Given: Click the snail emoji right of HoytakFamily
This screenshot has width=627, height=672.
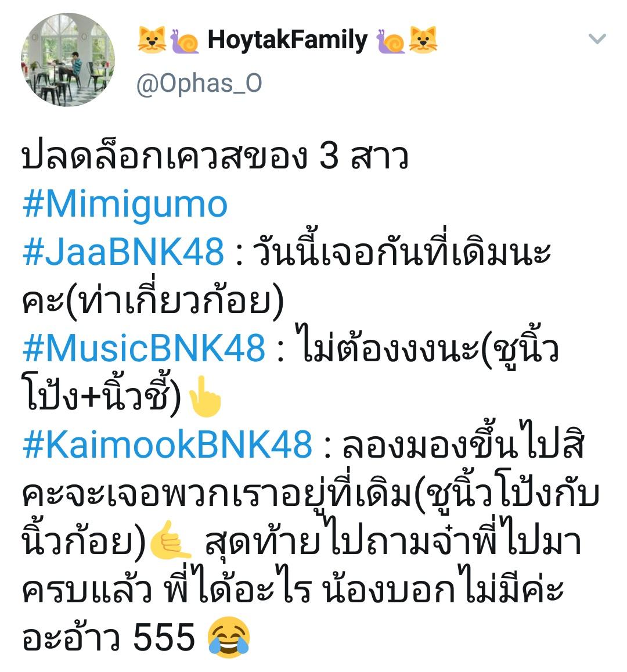Looking at the screenshot, I should (391, 41).
